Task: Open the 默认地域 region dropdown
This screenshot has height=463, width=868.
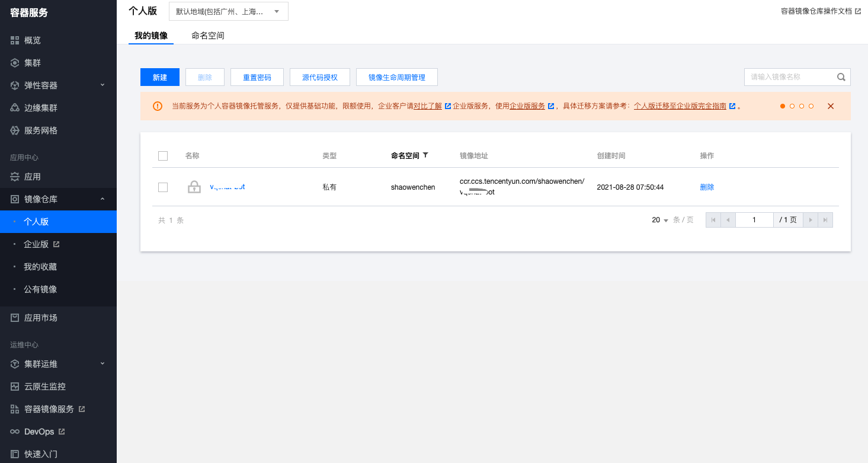Action: pyautogui.click(x=228, y=11)
